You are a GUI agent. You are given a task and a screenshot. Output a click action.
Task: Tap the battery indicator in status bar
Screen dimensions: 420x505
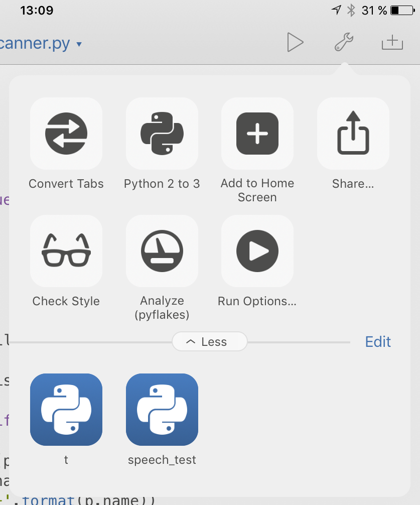coord(401,10)
